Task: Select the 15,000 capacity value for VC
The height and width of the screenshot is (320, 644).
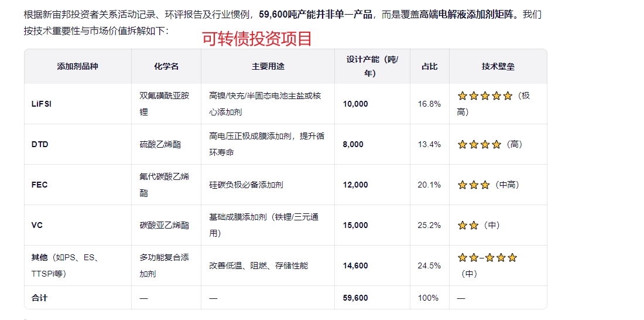Action: pyautogui.click(x=355, y=225)
